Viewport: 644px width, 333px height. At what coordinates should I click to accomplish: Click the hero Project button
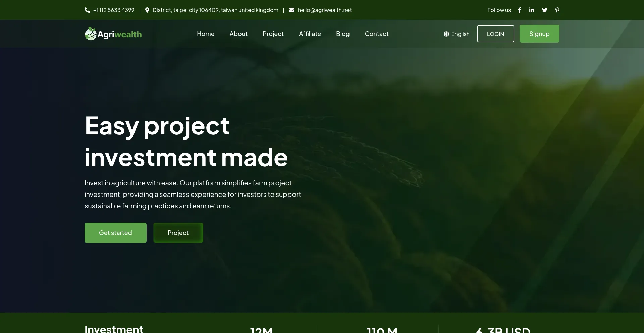pyautogui.click(x=178, y=233)
